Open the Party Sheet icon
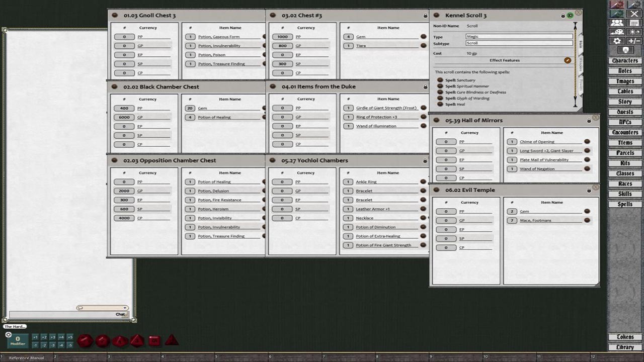The width and height of the screenshot is (644, 362). tap(617, 23)
